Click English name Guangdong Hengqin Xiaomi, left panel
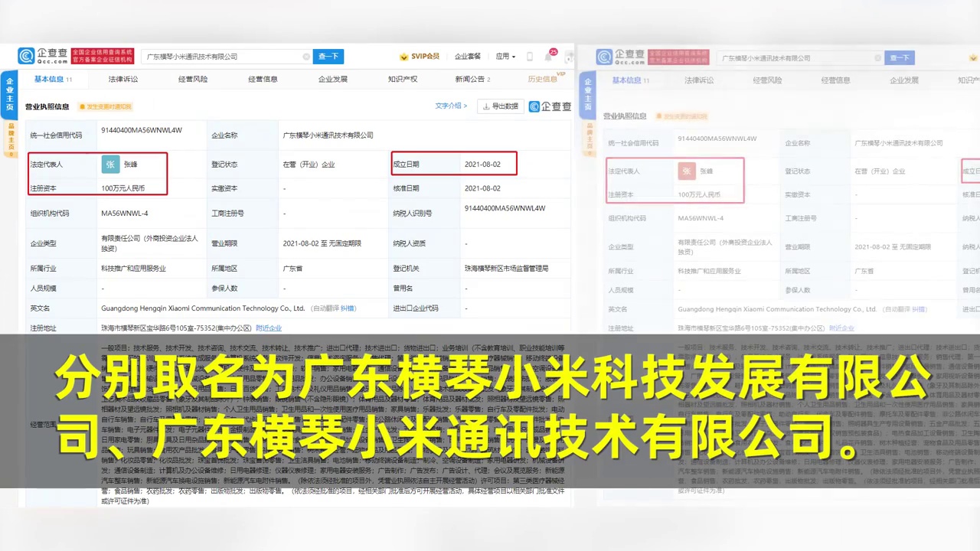980x551 pixels. [203, 308]
